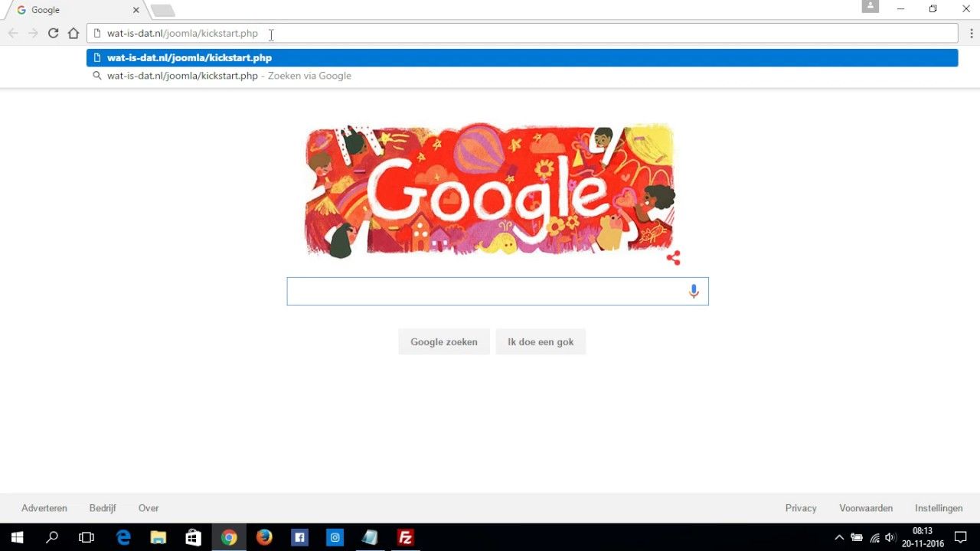The image size is (980, 551).
Task: Open the Chrome three-dot menu
Action: pyautogui.click(x=971, y=33)
